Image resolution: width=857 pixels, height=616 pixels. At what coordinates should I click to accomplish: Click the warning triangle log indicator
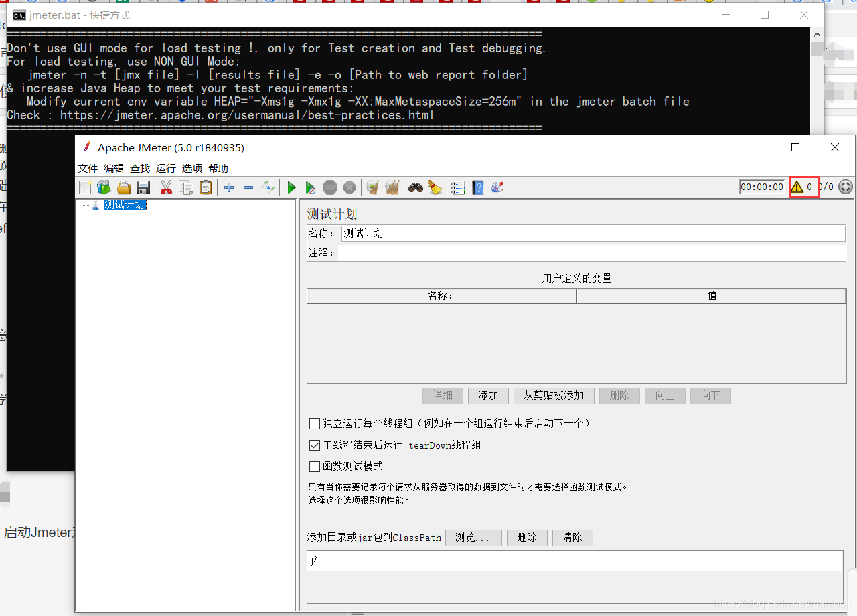tap(797, 187)
